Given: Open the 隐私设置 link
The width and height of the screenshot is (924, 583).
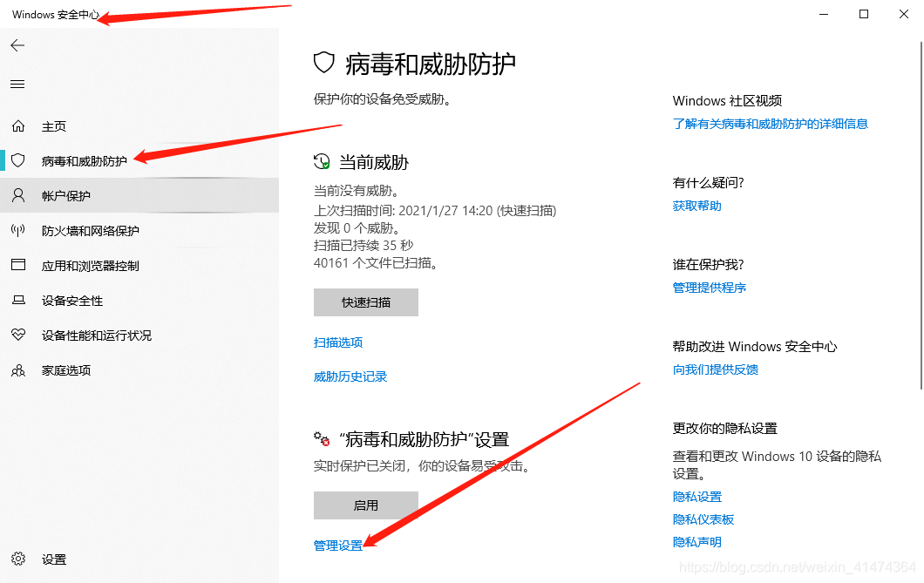Looking at the screenshot, I should click(x=697, y=497).
